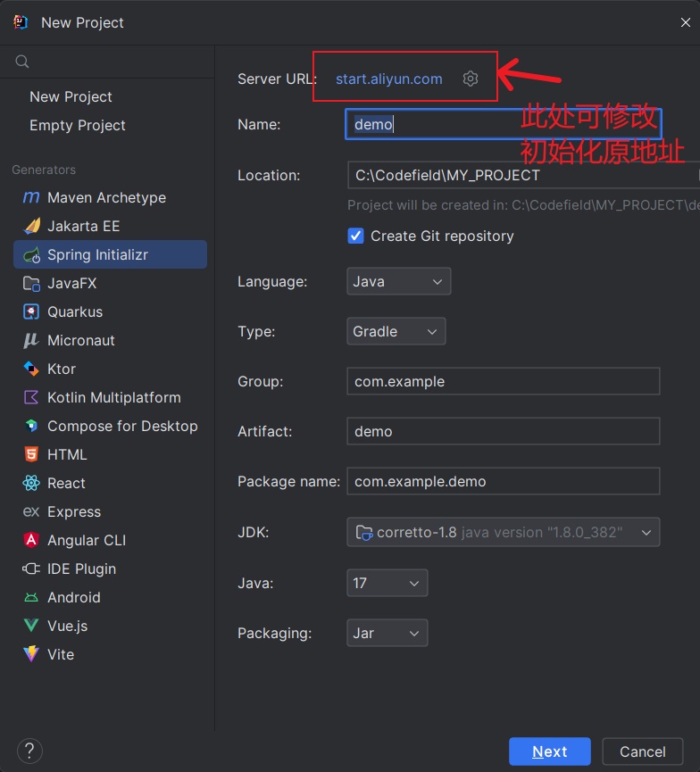Click the Location path field
Viewport: 700px width, 772px height.
click(x=523, y=175)
